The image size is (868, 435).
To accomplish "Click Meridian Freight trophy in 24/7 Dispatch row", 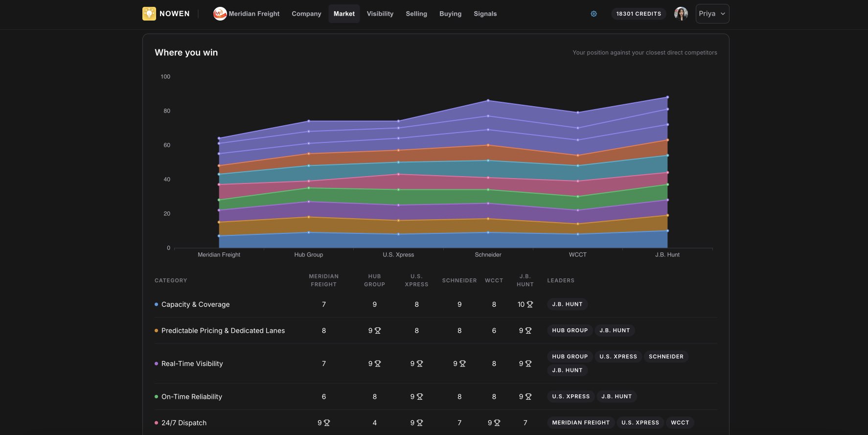I will click(x=327, y=423).
